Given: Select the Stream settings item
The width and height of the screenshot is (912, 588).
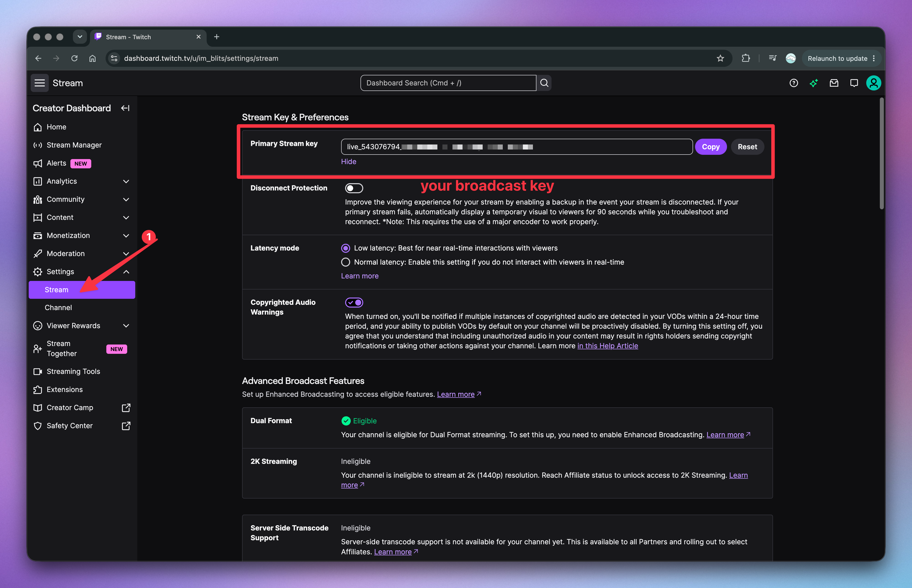Looking at the screenshot, I should (82, 290).
